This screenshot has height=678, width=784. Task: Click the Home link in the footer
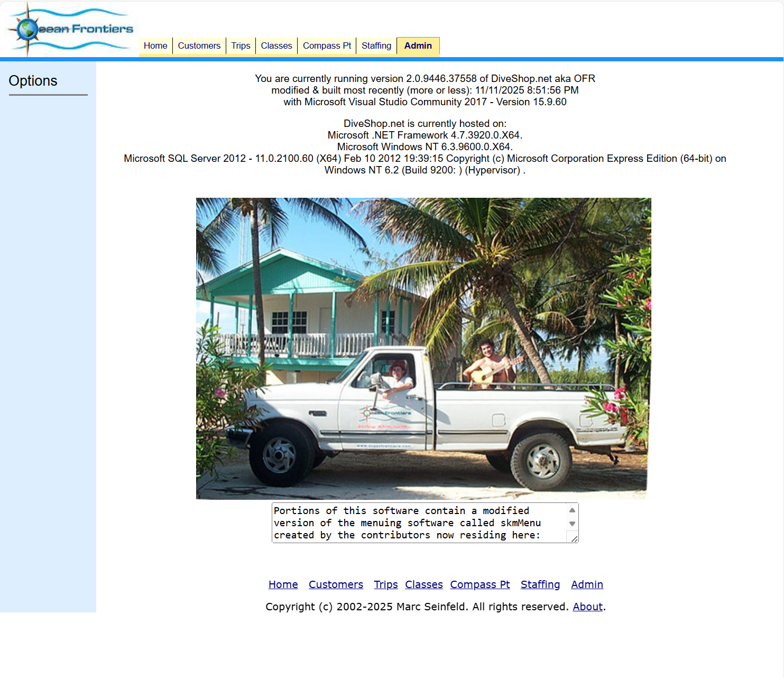[283, 584]
